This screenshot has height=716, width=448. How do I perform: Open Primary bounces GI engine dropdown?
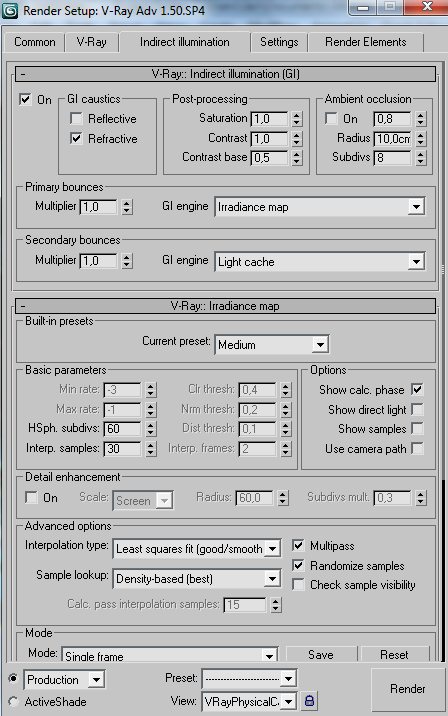(x=320, y=207)
